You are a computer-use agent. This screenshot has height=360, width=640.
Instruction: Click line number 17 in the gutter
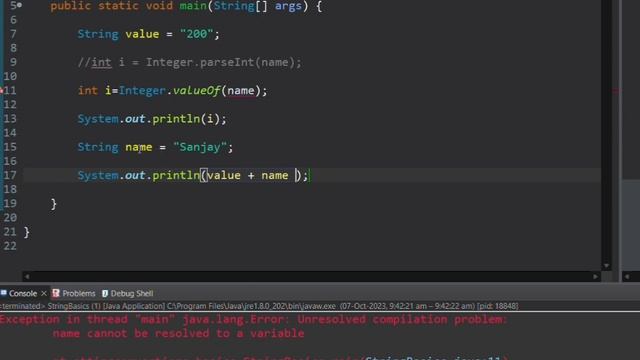point(10,176)
